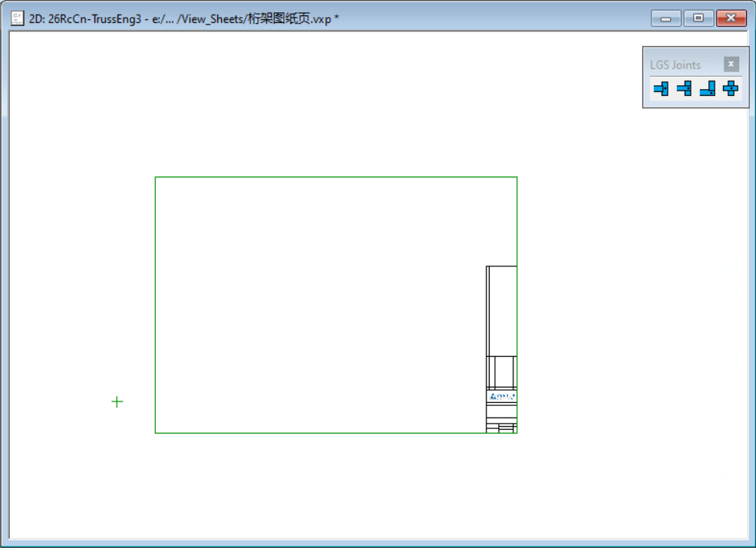This screenshot has width=756, height=548.
Task: Select the first T-joint icon in LGS Joints
Action: point(661,89)
